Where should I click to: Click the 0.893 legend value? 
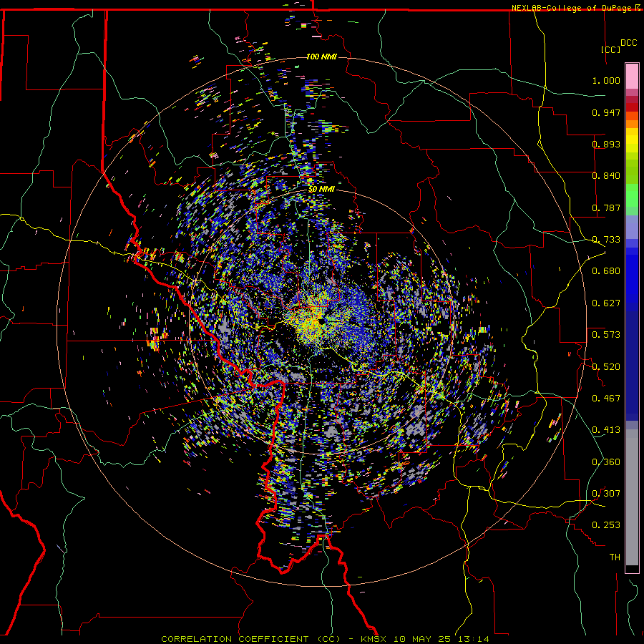click(606, 144)
